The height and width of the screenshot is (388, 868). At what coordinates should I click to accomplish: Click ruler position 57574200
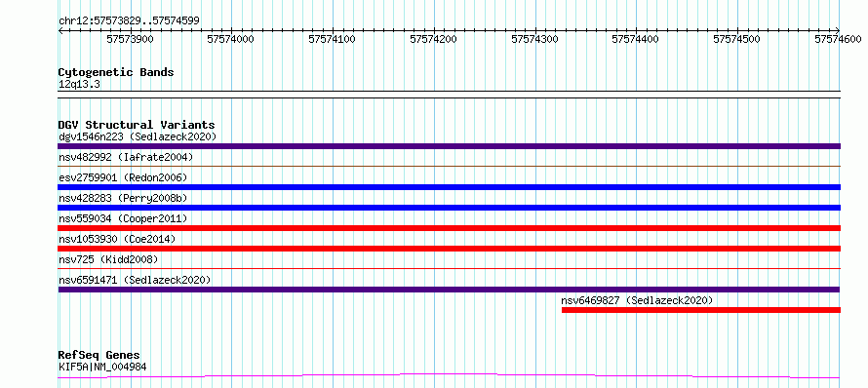pyautogui.click(x=433, y=39)
